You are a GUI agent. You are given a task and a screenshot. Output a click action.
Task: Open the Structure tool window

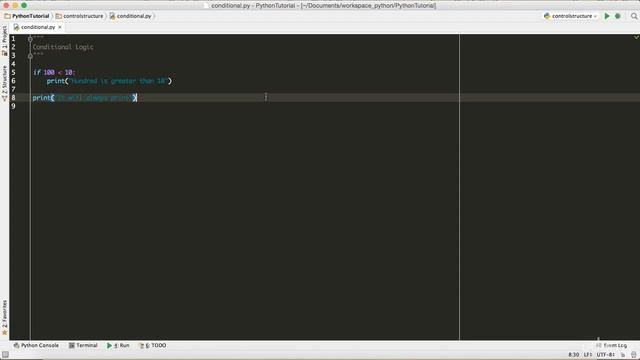click(x=4, y=83)
